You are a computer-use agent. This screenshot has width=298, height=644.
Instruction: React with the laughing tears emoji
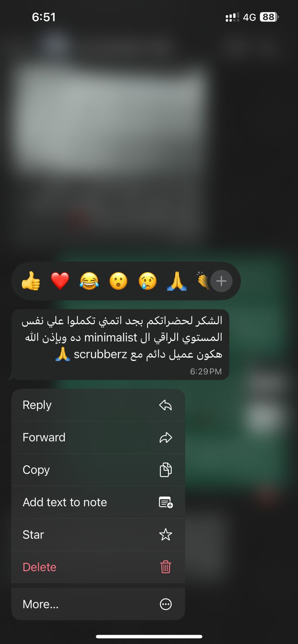(89, 281)
